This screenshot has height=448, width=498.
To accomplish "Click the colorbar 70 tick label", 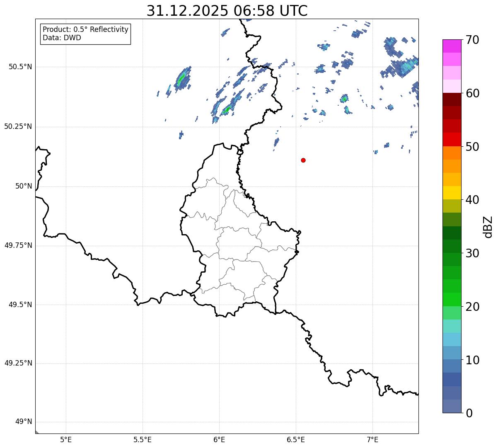I will (x=472, y=40).
